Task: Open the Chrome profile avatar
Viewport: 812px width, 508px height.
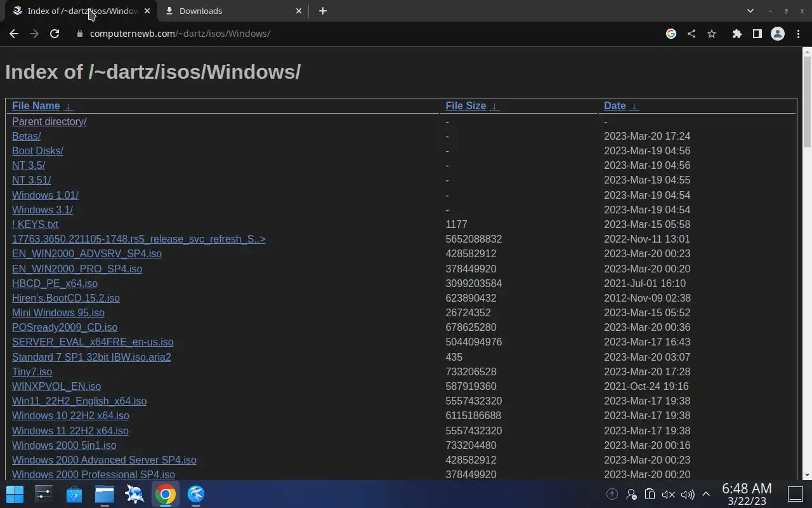Action: point(778,34)
